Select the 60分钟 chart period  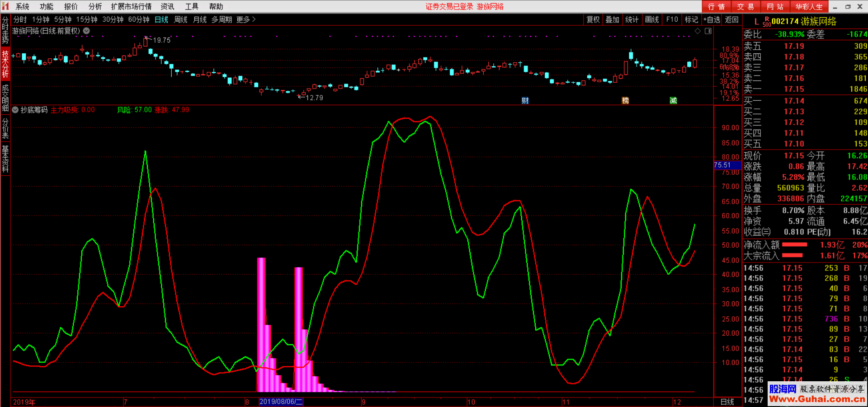pyautogui.click(x=139, y=19)
